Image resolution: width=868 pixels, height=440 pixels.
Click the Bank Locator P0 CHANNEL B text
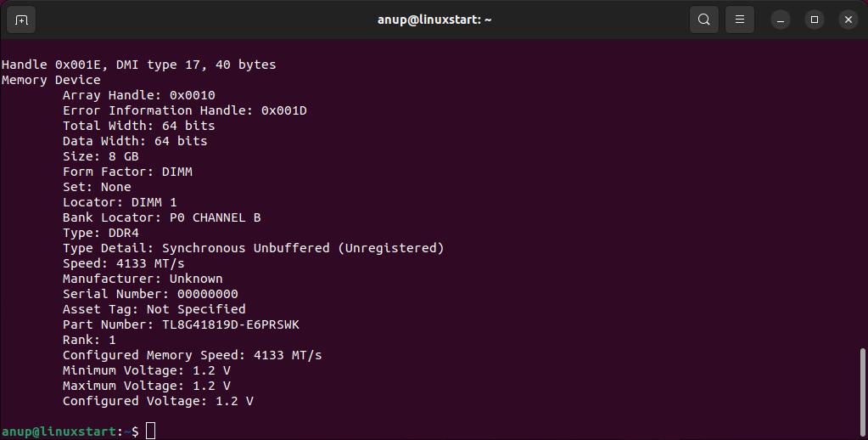pos(162,217)
